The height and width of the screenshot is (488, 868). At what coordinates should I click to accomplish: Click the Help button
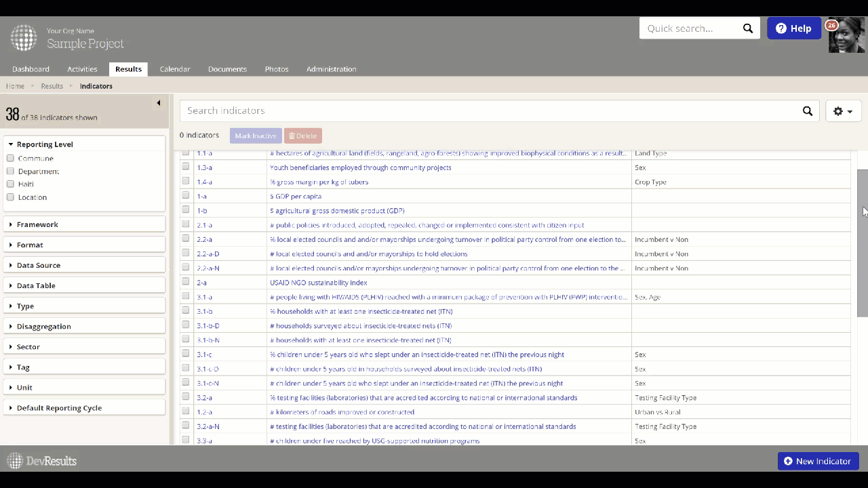coord(794,28)
